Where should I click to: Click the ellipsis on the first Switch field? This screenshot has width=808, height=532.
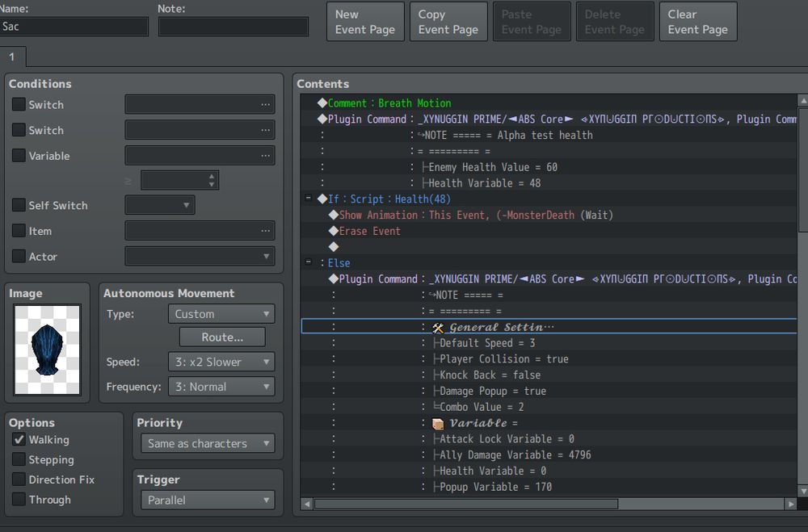click(x=265, y=105)
